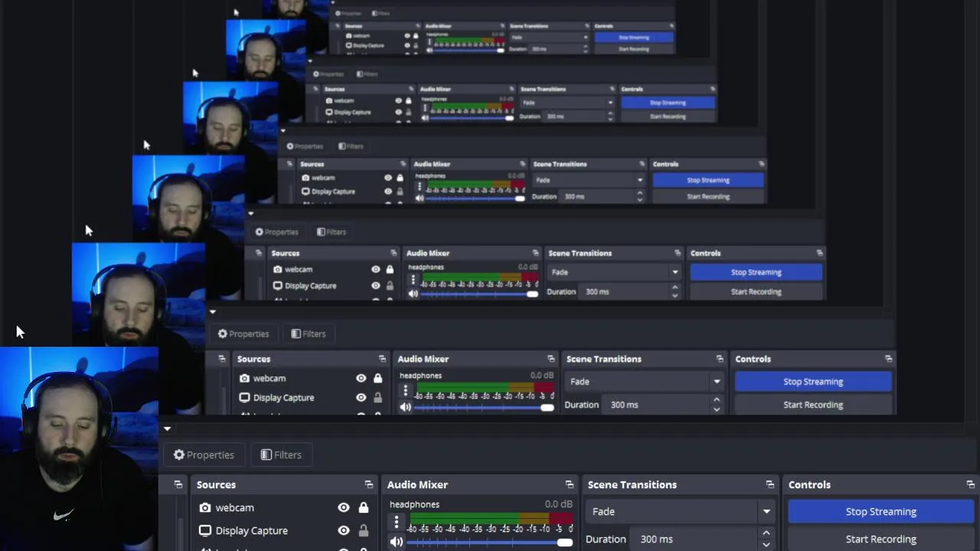The width and height of the screenshot is (980, 551).
Task: Click Filters in the second-largest mirrored OBS copy
Action: pos(308,334)
